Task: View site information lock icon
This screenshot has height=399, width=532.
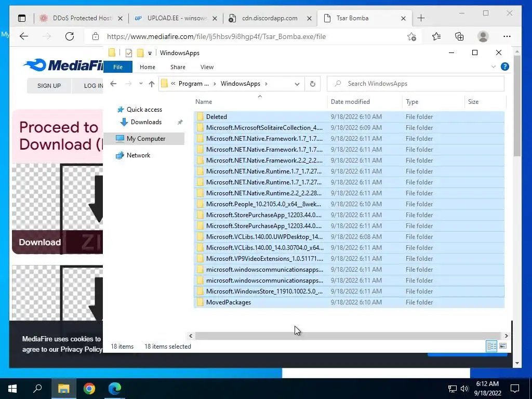Action: 96,36
